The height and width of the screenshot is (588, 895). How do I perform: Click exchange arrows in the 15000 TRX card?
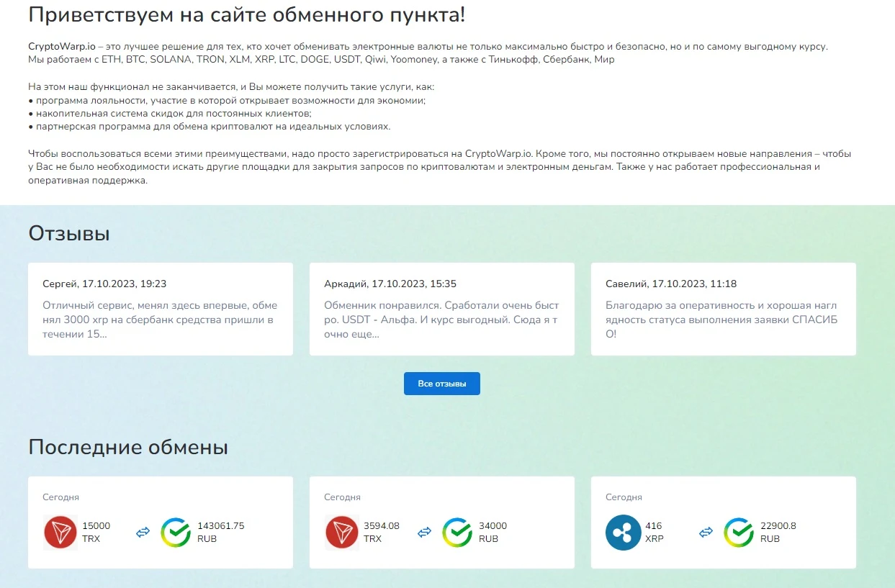143,533
